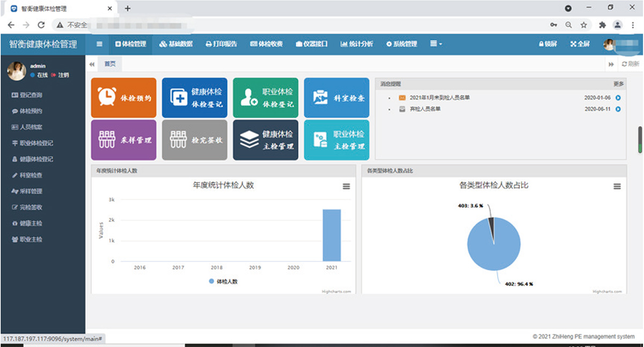The height and width of the screenshot is (347, 644).
Task: Open the 采样管理 purple test tube tile
Action: point(123,140)
